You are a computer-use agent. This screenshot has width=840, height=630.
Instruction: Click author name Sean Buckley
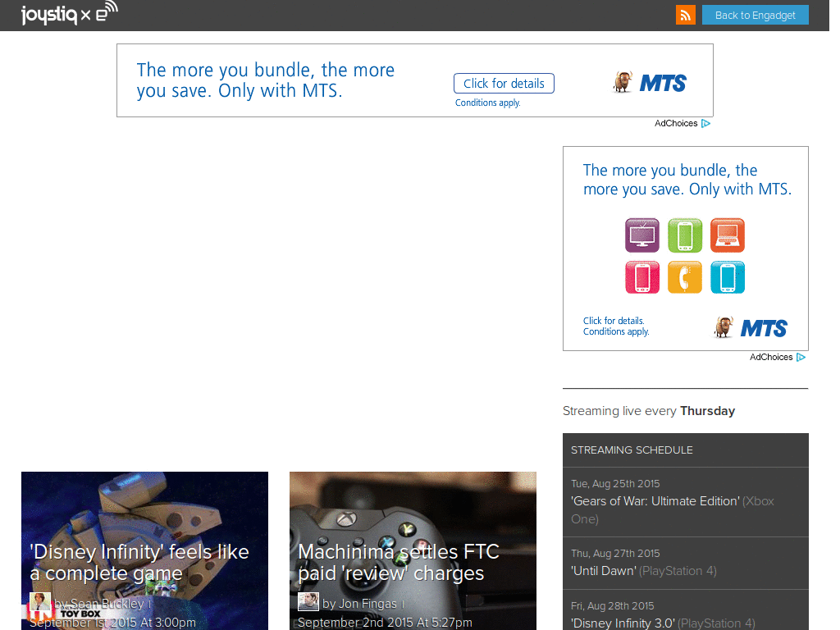tap(107, 604)
